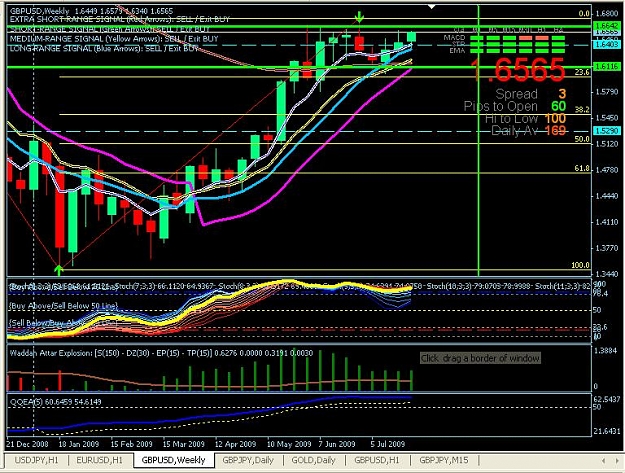Click the Daily Av value 169
625x473 pixels.
click(x=555, y=130)
